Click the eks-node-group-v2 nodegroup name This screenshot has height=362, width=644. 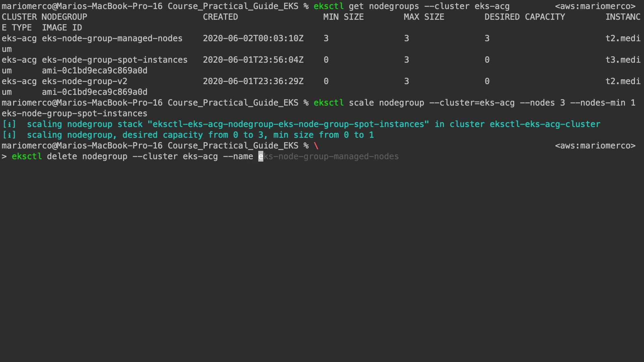coord(85,81)
